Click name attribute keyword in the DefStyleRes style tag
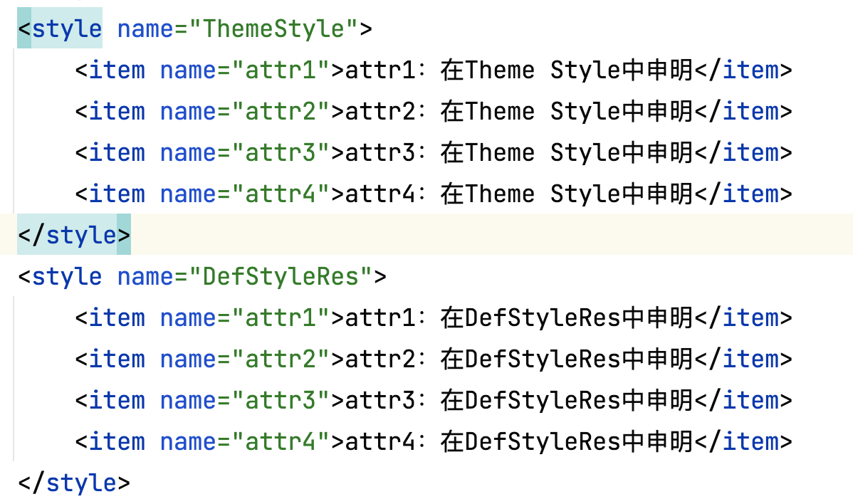 (x=145, y=276)
